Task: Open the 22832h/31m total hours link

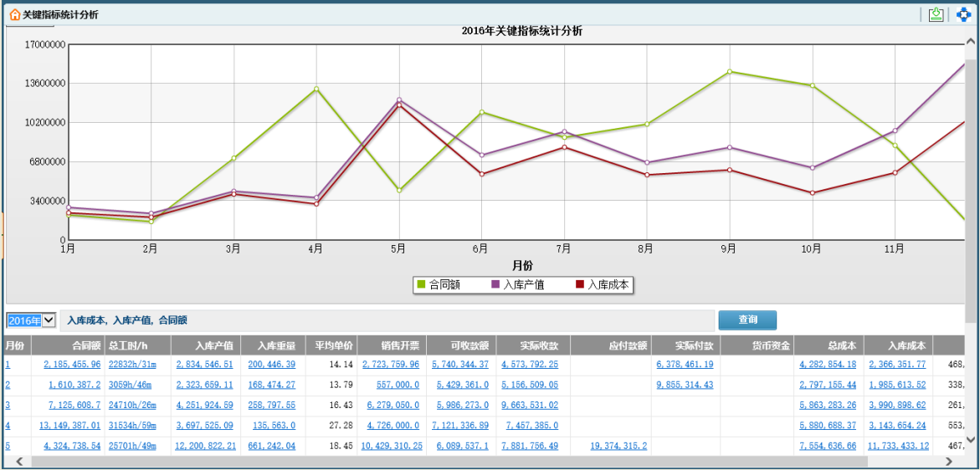Action: [133, 365]
